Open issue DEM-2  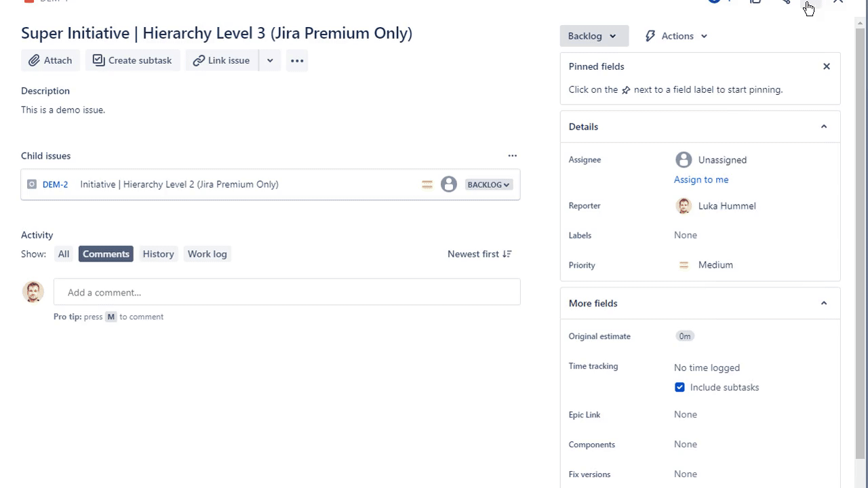click(x=55, y=184)
